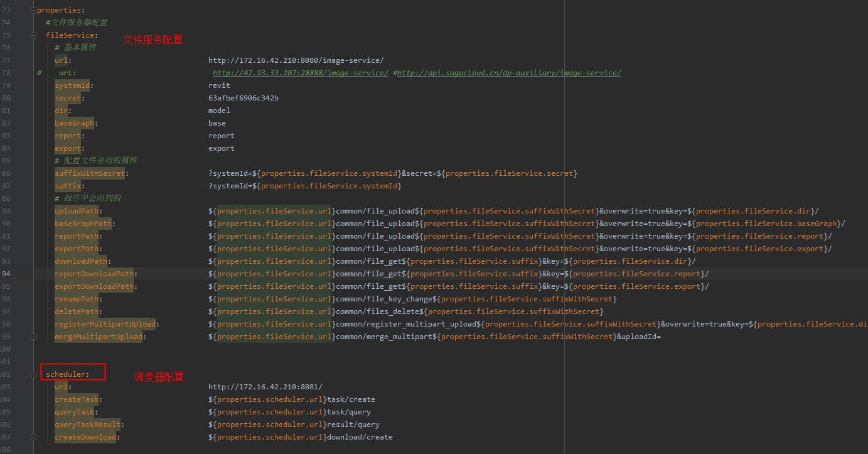Click line number 94 in the gutter

[x=6, y=274]
